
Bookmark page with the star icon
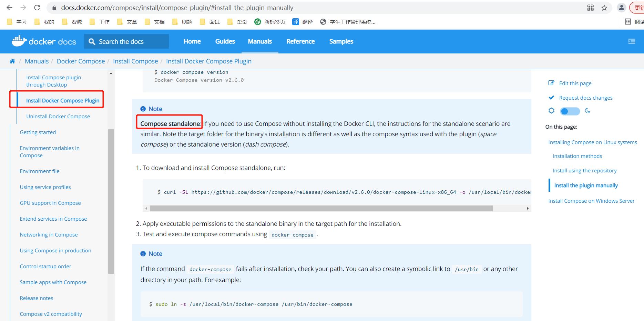[604, 8]
